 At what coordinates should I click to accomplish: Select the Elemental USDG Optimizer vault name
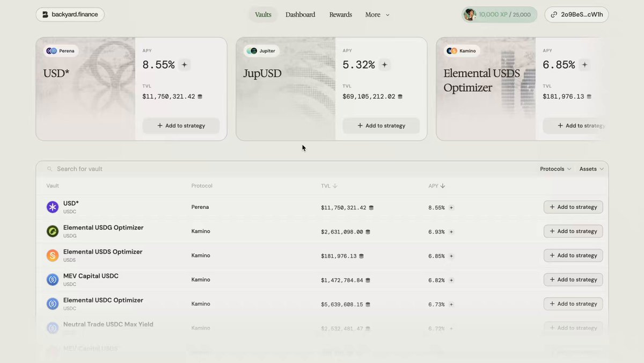tap(103, 228)
